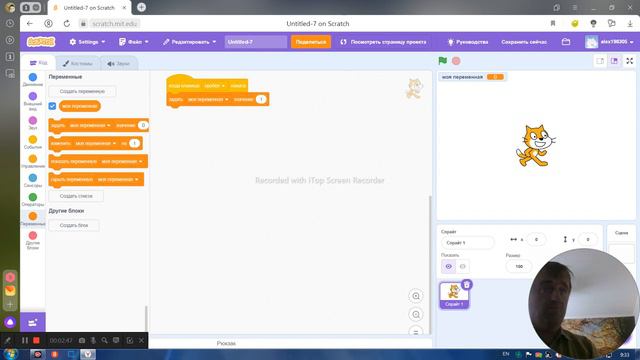Zoom in on the code workspace

pos(416,296)
